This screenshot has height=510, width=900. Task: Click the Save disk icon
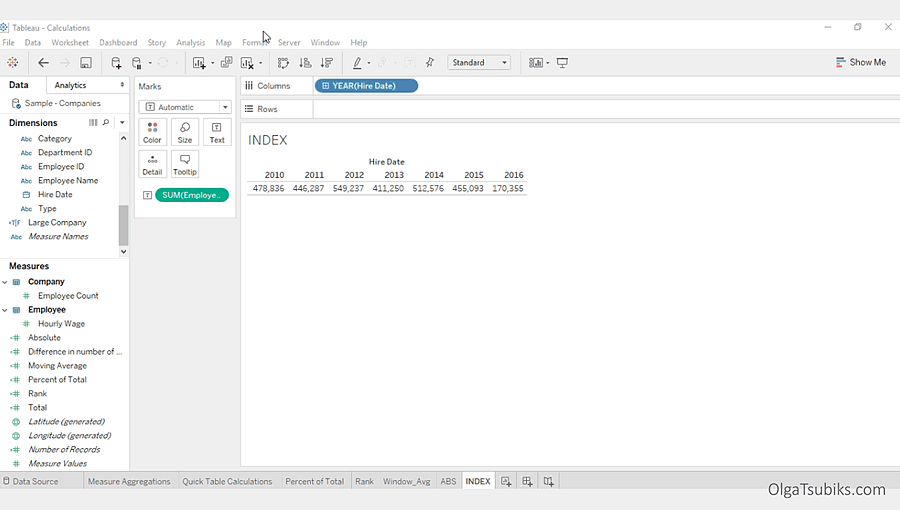tap(86, 63)
